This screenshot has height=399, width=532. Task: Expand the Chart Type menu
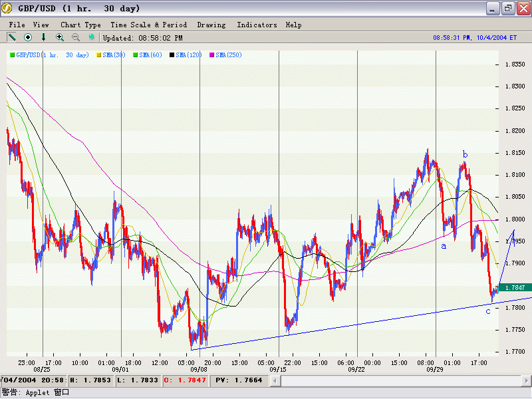pyautogui.click(x=80, y=25)
